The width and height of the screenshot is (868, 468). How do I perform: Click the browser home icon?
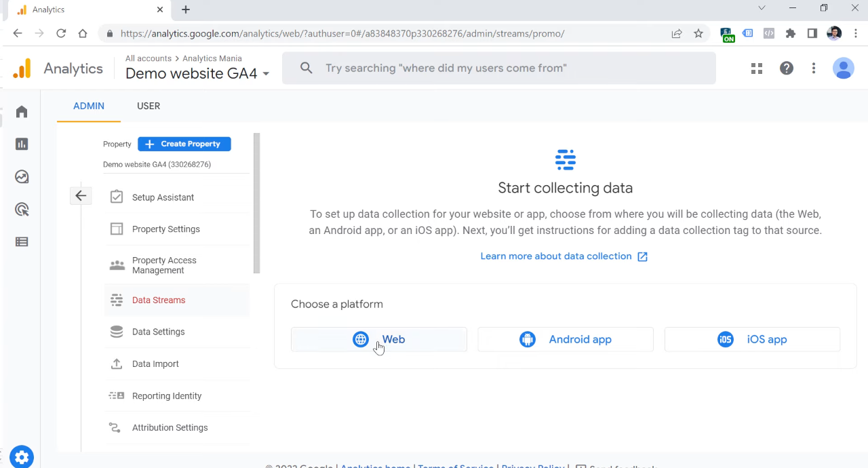click(x=83, y=33)
